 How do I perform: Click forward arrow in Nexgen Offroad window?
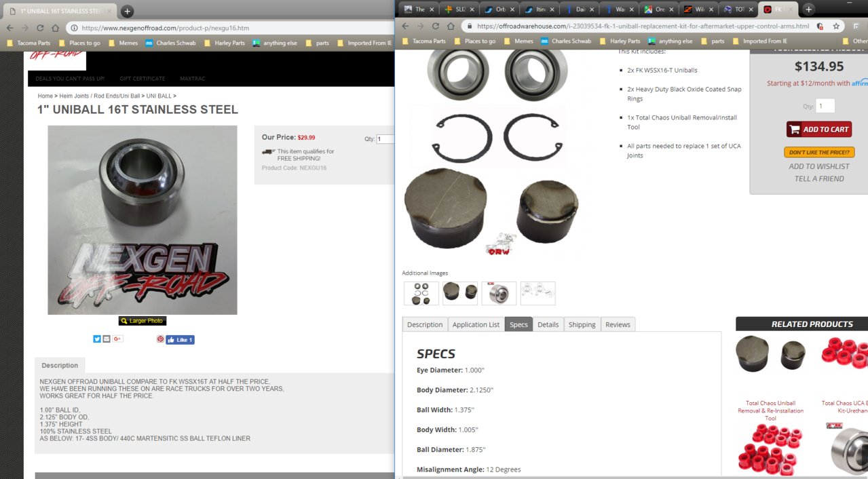click(25, 28)
